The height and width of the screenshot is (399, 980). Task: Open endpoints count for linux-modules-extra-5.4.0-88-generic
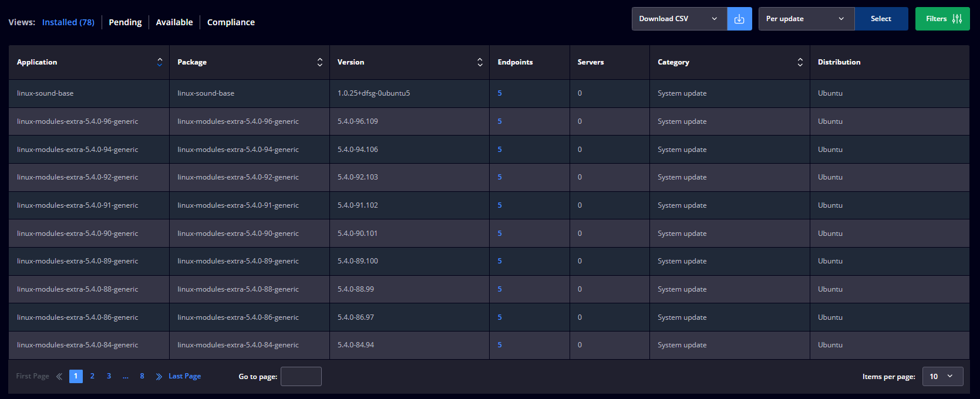(x=500, y=289)
